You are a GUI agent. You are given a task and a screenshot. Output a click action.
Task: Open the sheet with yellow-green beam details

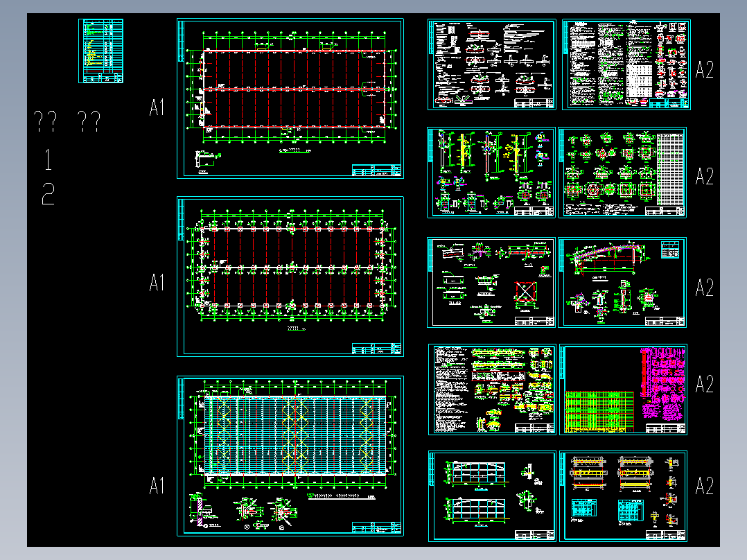coord(492,390)
